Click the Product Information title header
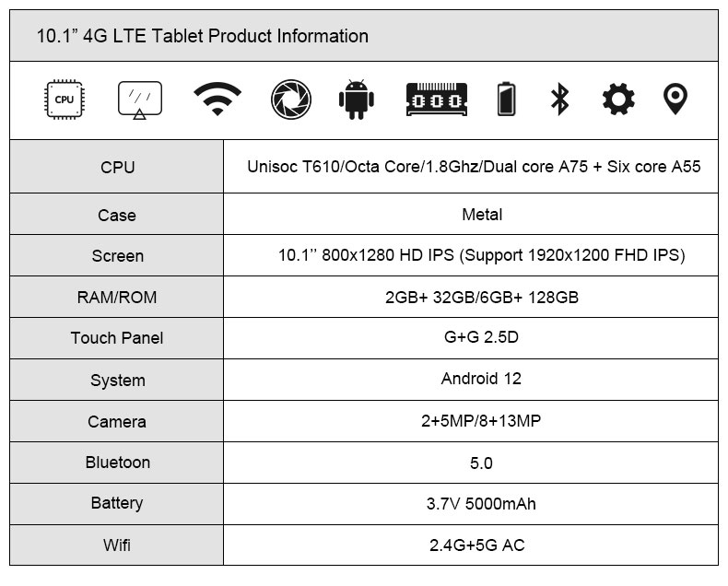The width and height of the screenshot is (728, 586). (x=203, y=36)
